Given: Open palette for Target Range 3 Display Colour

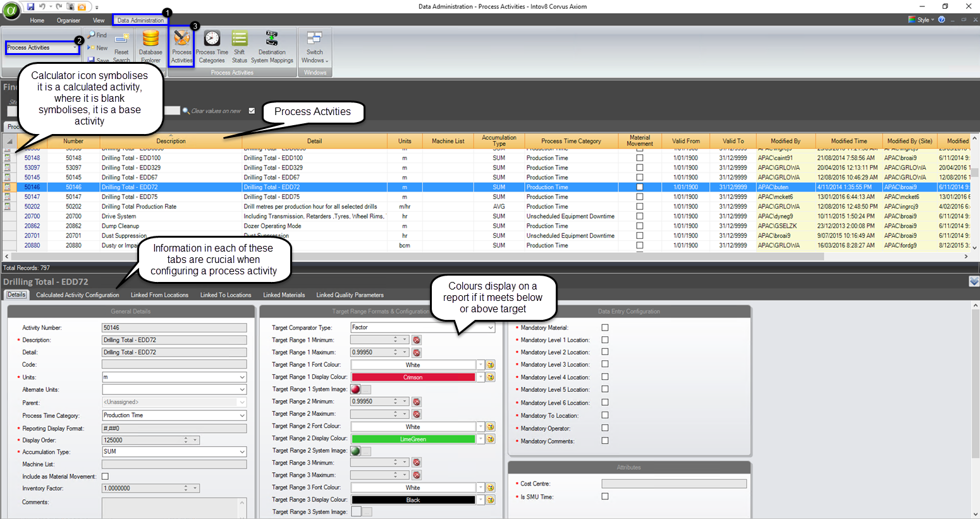Looking at the screenshot, I should [491, 500].
